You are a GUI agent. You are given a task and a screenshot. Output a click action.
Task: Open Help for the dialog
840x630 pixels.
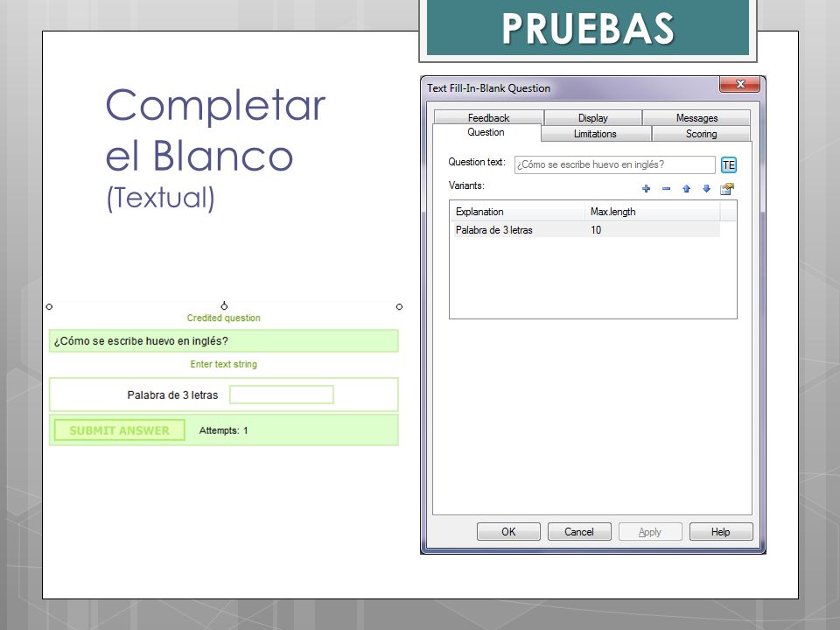point(720,531)
